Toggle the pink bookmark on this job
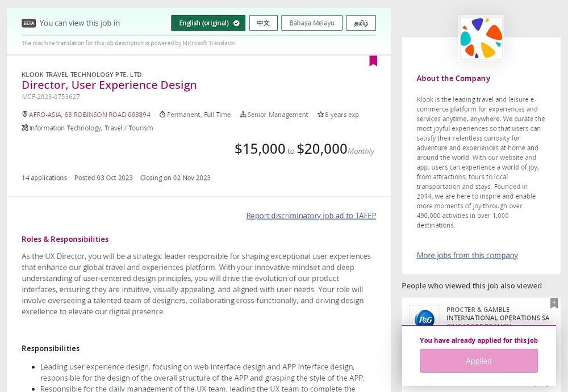Screen dimensions: 568x392 (373, 61)
